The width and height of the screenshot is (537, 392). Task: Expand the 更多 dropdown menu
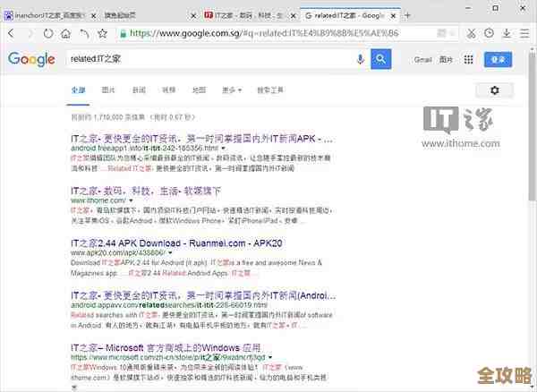(232, 90)
